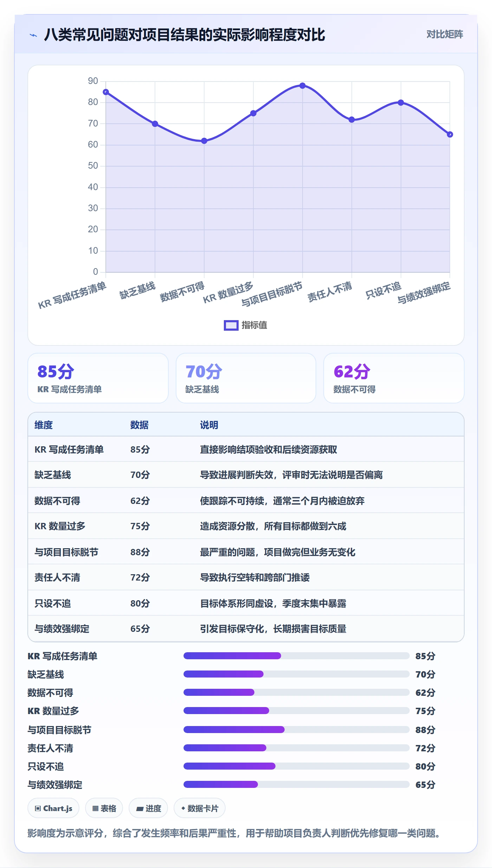Image resolution: width=492 pixels, height=868 pixels.
Task: Click chart data point for 缺乏基线
Action: 155,124
